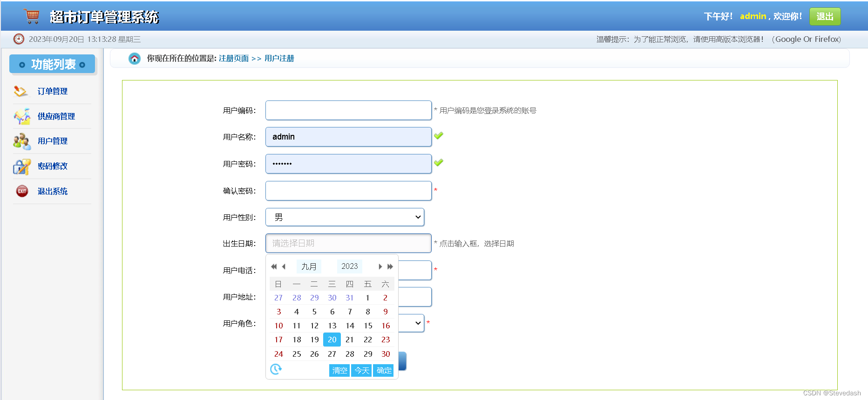Open the 九月 month selector in calendar
The width and height of the screenshot is (868, 400).
tap(309, 267)
